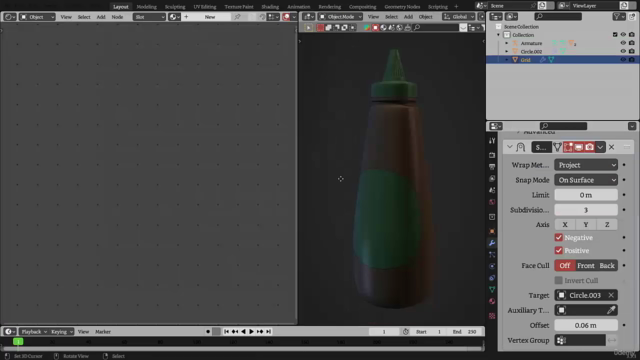Open the Wrap Method Project dropdown

(586, 165)
